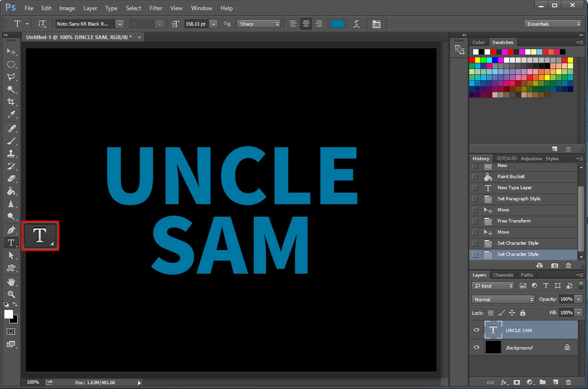
Task: Open the Filter menu
Action: 156,8
